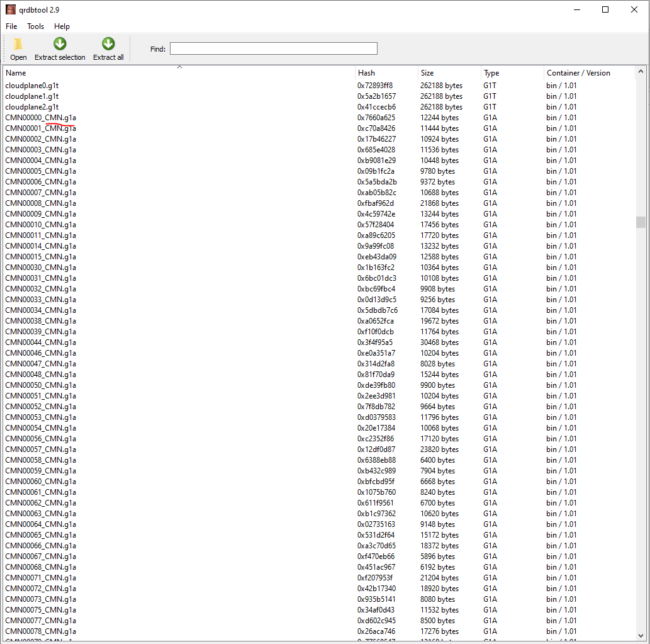Sort by Container / Version column header
This screenshot has width=650, height=644.
(590, 72)
